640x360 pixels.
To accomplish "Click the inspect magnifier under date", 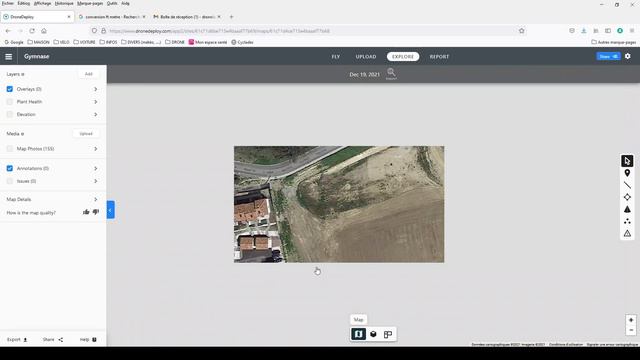I will [391, 73].
